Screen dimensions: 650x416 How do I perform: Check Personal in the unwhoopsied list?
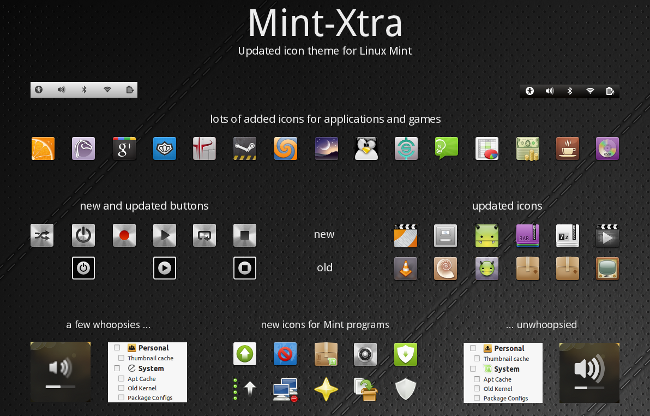click(473, 348)
